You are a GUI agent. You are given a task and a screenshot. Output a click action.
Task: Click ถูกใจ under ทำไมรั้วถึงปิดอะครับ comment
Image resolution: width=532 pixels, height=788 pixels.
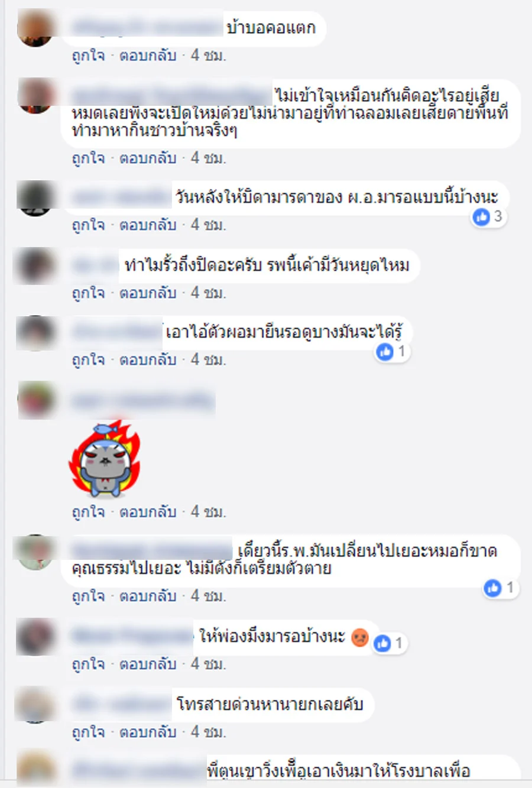(88, 293)
